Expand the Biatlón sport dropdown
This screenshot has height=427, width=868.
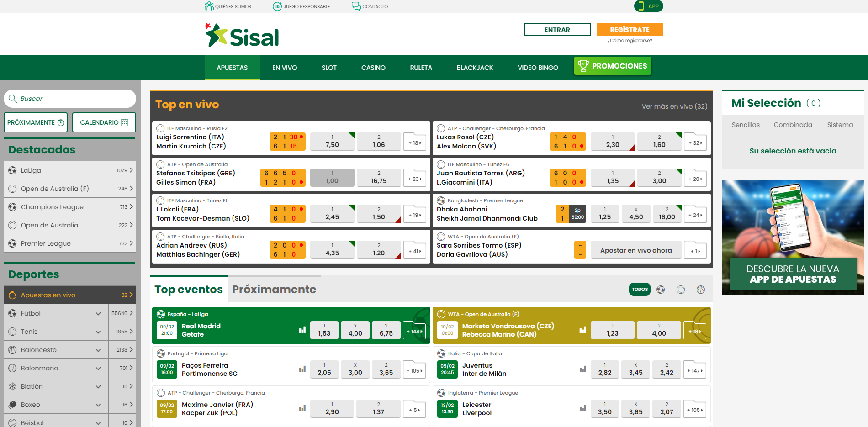(x=98, y=386)
